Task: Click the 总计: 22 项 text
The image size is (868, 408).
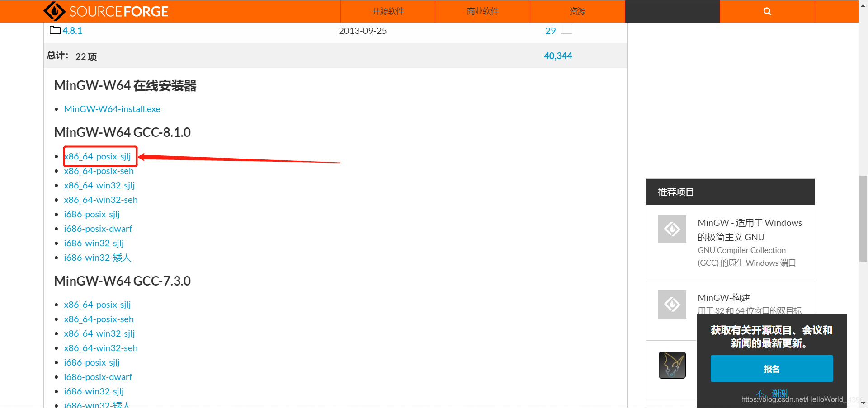Action: (72, 56)
